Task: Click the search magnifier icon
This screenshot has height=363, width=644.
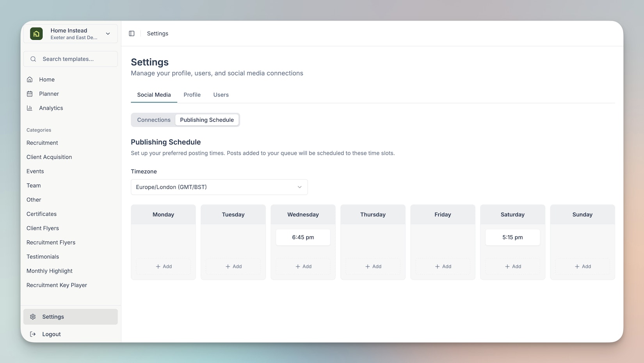Action: 33,59
